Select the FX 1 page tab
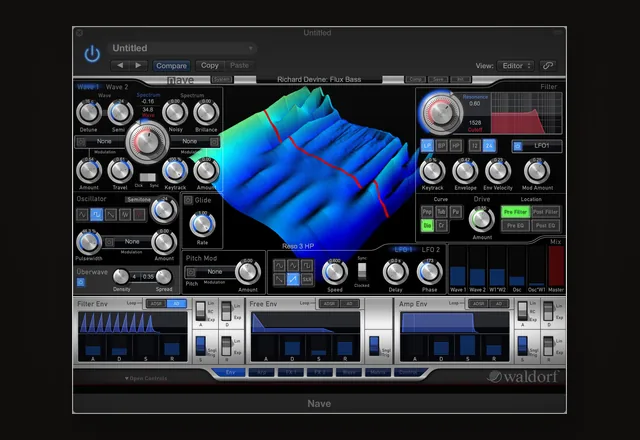 (290, 372)
